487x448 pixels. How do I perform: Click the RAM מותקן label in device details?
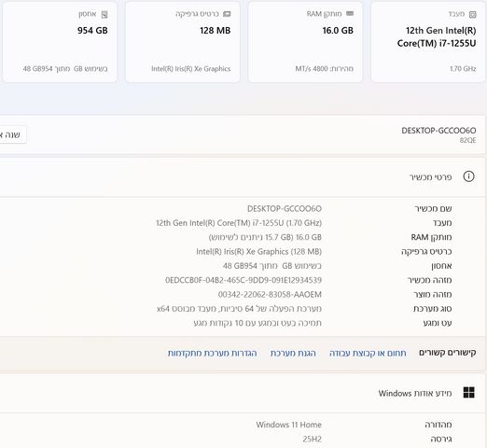[431, 237]
